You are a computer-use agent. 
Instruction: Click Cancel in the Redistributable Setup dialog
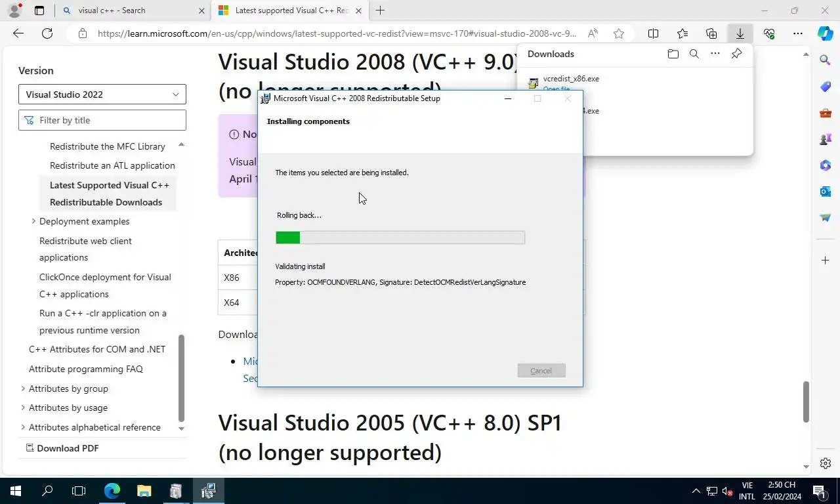click(x=541, y=371)
